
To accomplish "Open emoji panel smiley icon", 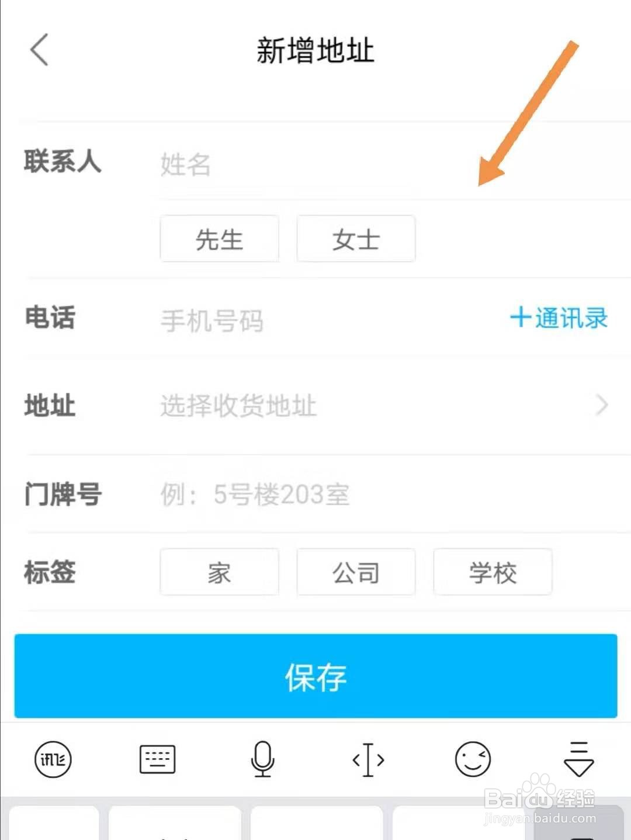I will pos(473,759).
